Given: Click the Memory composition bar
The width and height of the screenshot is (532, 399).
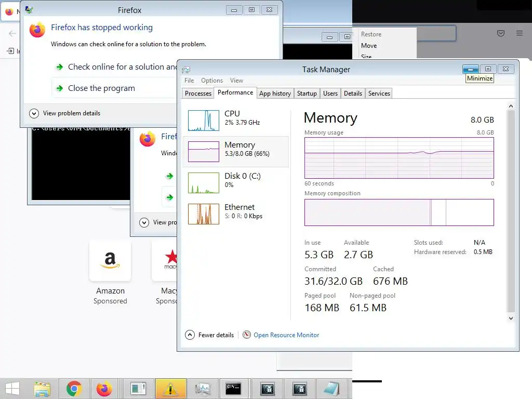Looking at the screenshot, I should tap(399, 212).
